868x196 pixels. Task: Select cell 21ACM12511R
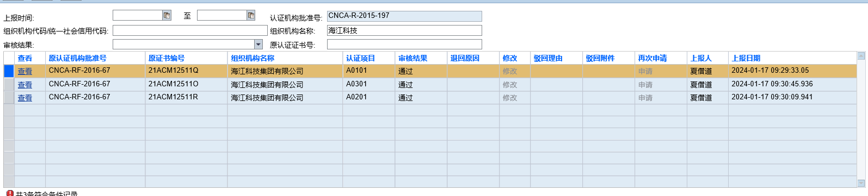173,97
